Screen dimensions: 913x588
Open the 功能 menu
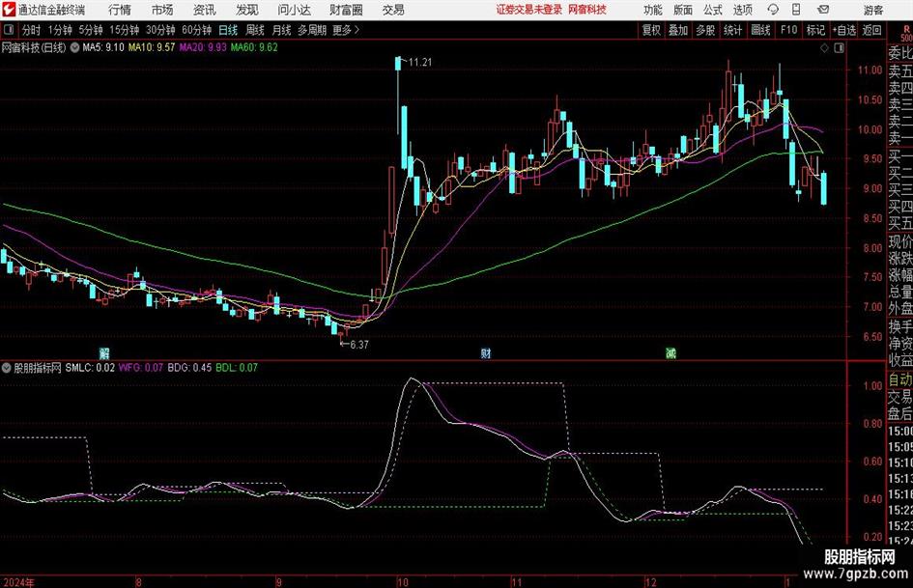click(x=653, y=10)
